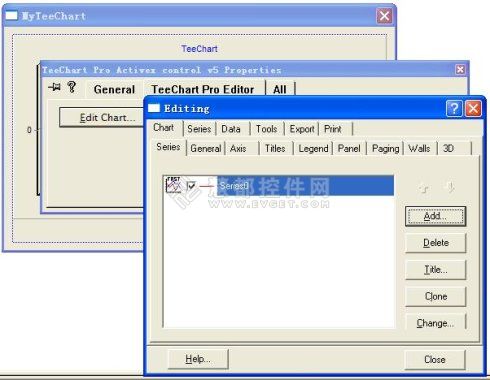Switch to the Data tab
Viewport: 490px width, 380px height.
pyautogui.click(x=231, y=129)
